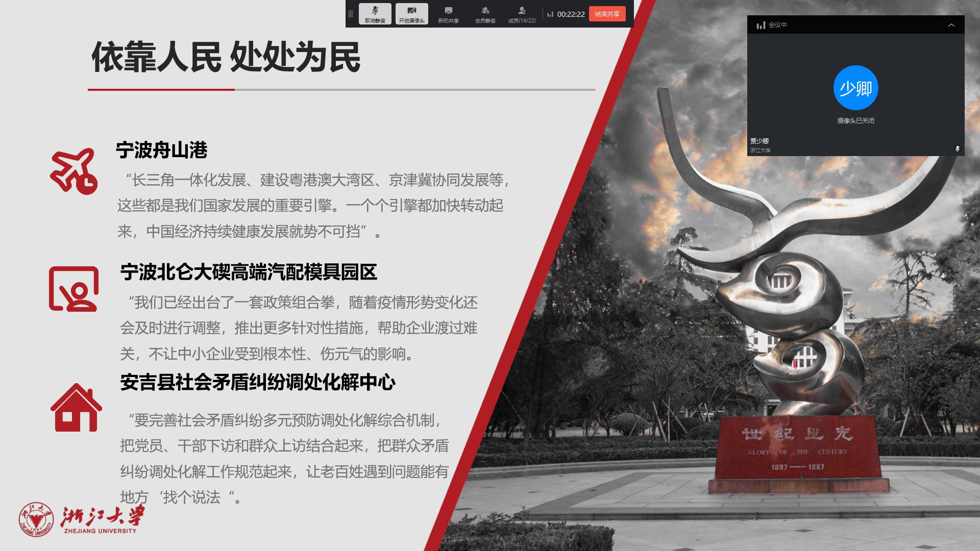Unmute microphone with 取消静音 button

coord(375,14)
